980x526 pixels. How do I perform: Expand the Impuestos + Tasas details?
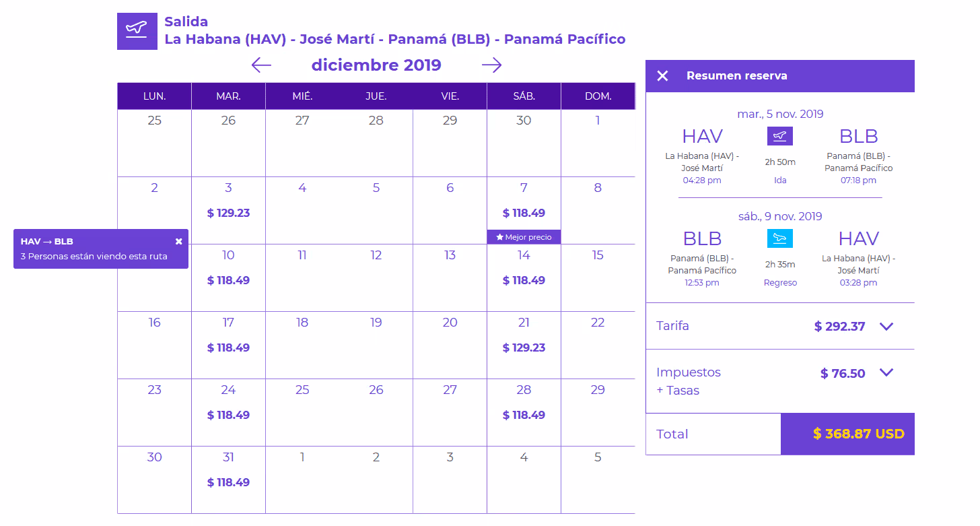click(886, 372)
